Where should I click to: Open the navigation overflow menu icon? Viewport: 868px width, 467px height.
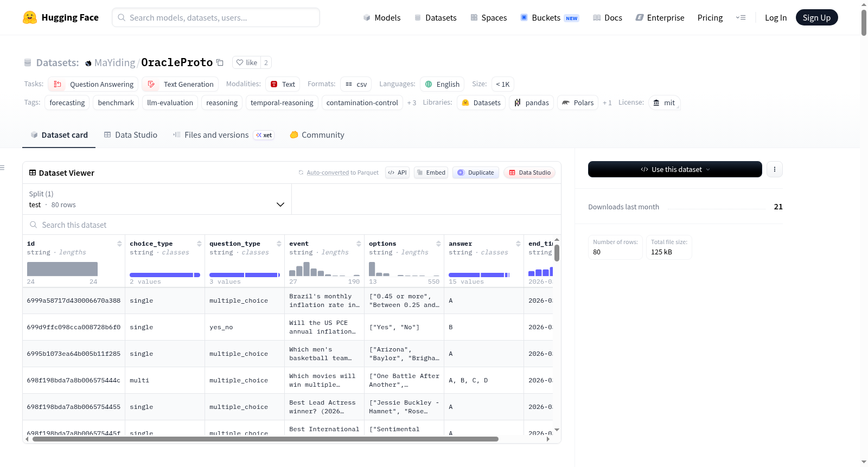coord(741,17)
